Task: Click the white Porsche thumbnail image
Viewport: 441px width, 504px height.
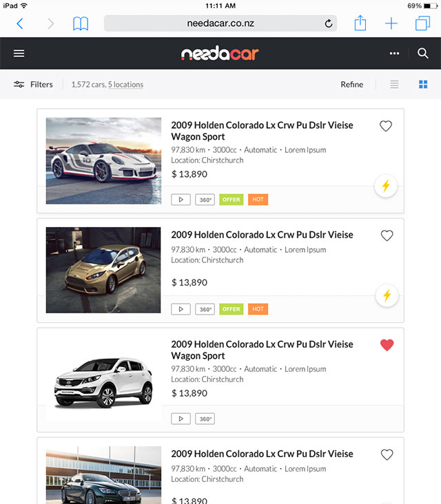Action: 103,160
